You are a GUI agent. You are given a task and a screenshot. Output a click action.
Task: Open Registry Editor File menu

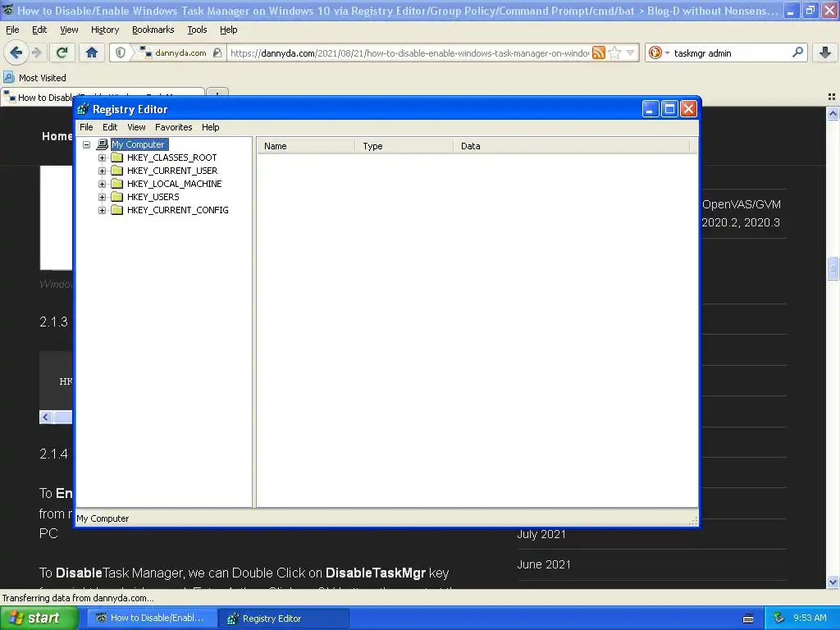[x=86, y=127]
